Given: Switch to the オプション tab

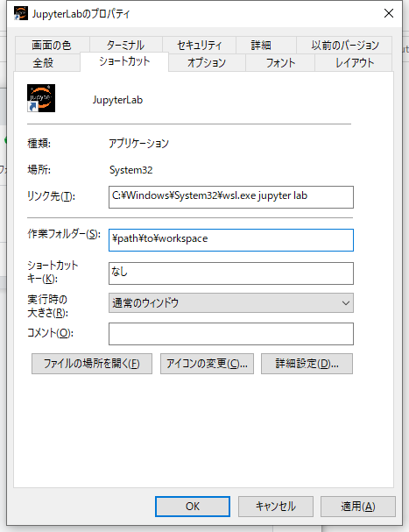Looking at the screenshot, I should click(x=207, y=63).
